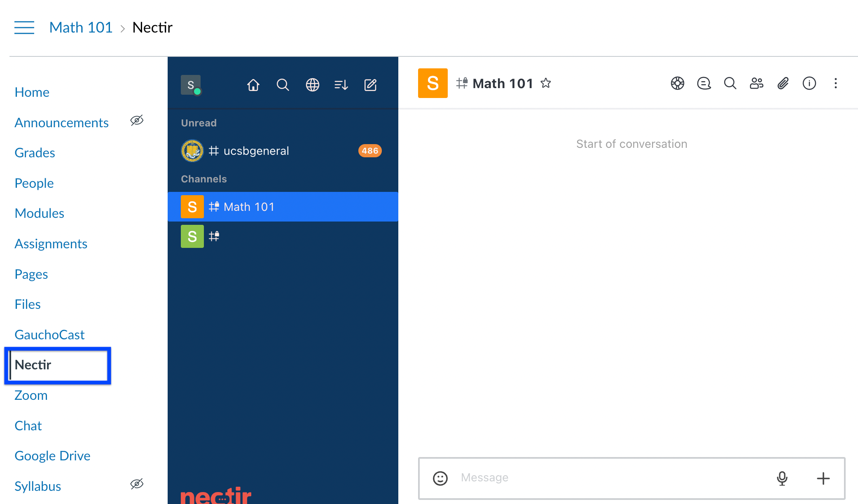858x504 pixels.
Task: Select Nectir in course navigation
Action: pos(33,365)
